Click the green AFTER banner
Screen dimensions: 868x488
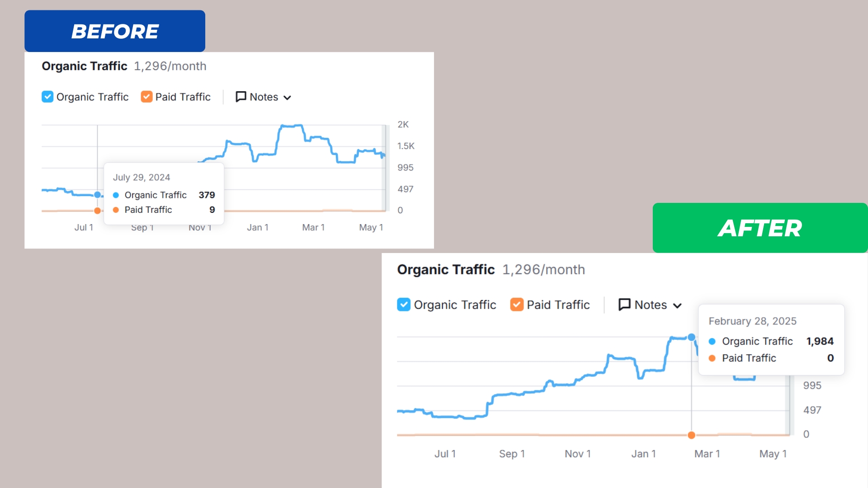tap(760, 228)
